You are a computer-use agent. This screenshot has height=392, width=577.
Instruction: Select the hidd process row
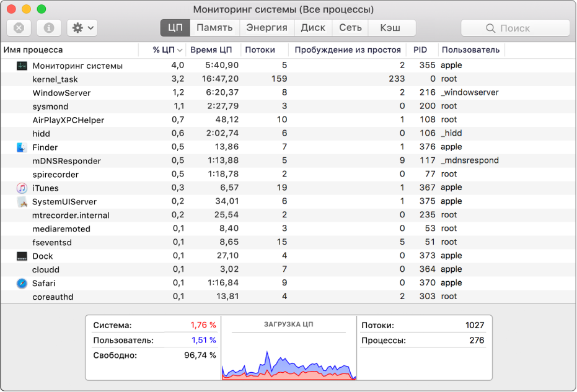(288, 134)
